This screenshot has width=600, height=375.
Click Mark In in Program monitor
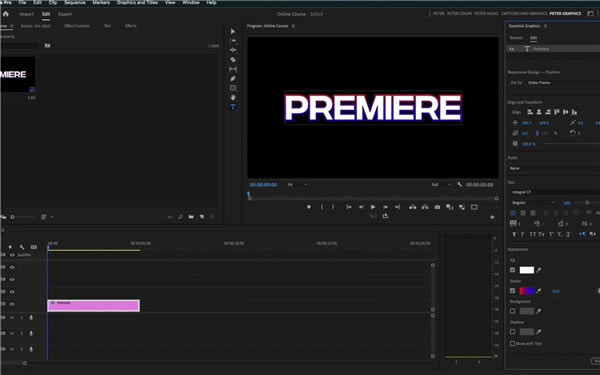322,207
